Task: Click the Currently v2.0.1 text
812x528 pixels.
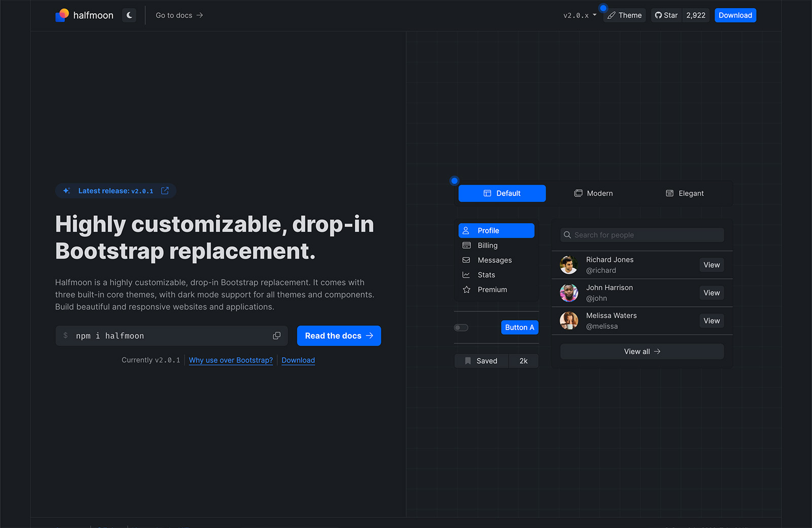Action: (x=151, y=360)
